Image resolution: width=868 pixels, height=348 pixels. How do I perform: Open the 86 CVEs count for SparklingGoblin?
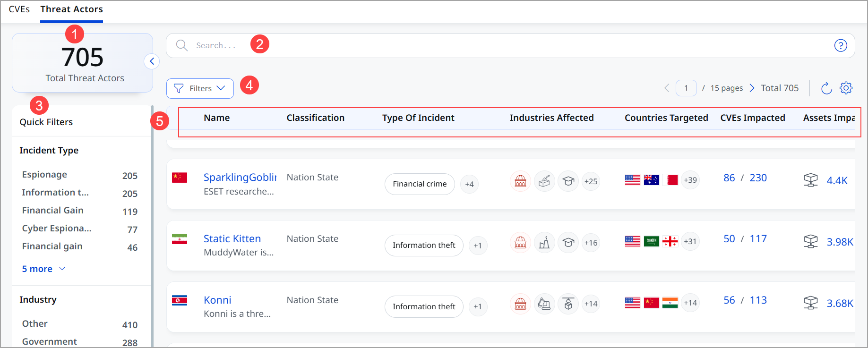coord(729,178)
